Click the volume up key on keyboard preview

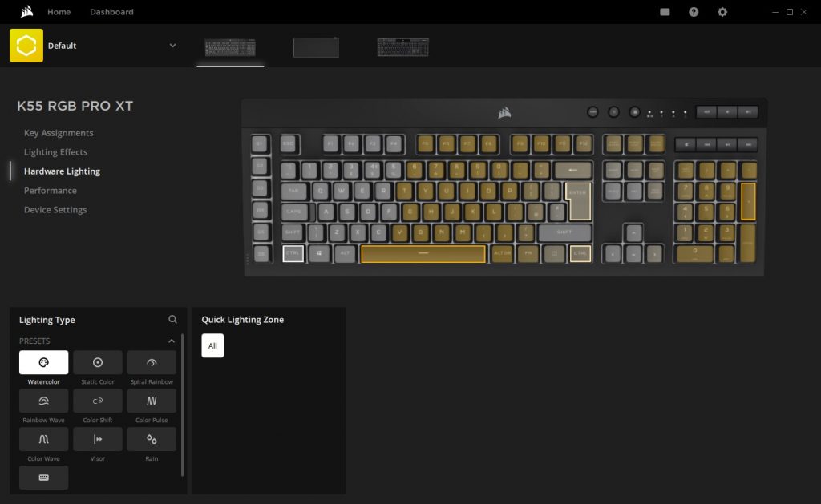click(748, 111)
